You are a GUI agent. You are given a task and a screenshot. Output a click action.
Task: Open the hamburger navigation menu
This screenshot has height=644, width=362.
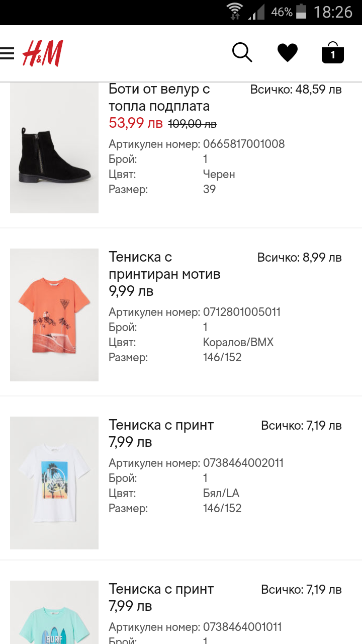pos(8,53)
